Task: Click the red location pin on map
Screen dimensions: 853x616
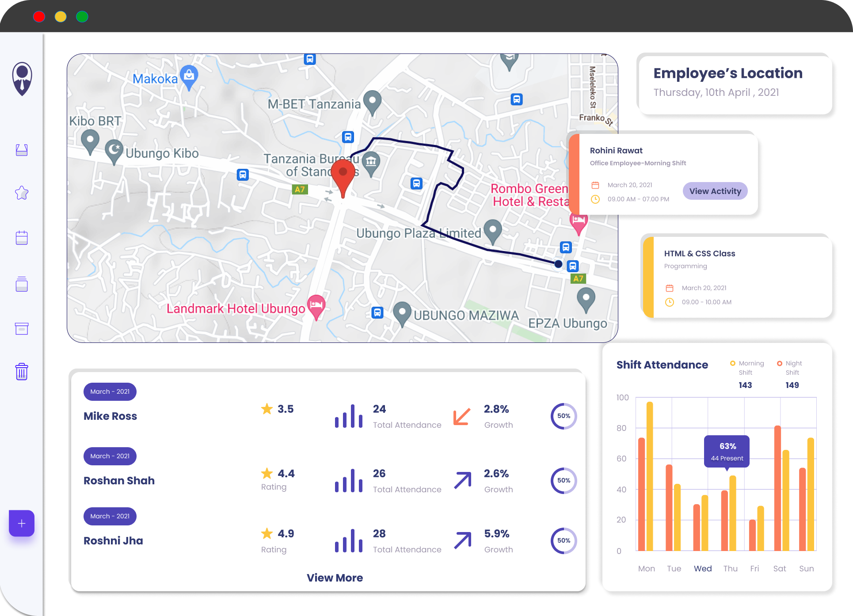Action: (x=343, y=178)
